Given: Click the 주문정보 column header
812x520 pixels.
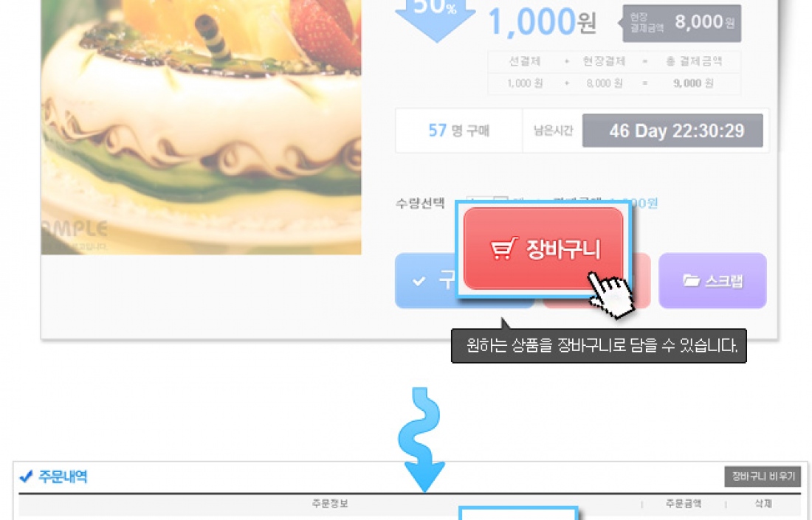Looking at the screenshot, I should click(330, 504).
